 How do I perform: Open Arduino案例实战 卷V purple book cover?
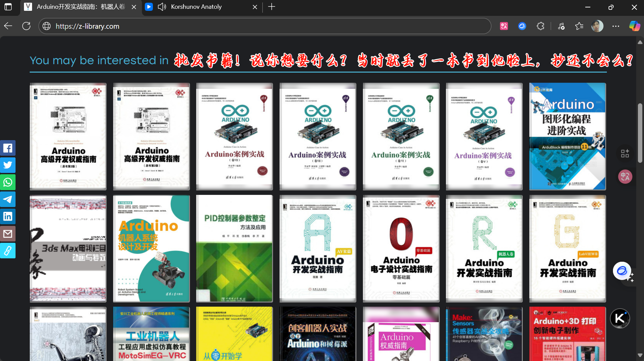coord(484,136)
